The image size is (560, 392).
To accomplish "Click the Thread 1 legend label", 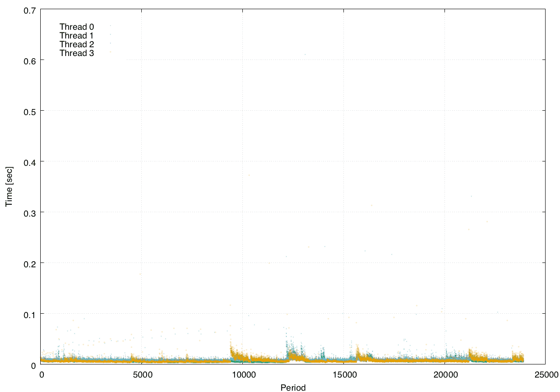I will [x=77, y=35].
